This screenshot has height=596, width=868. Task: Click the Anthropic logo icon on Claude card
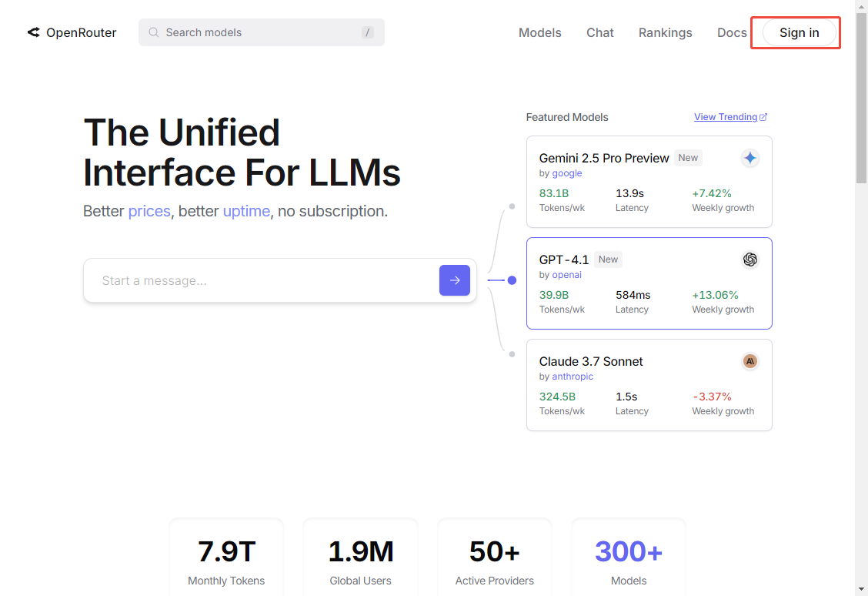750,361
